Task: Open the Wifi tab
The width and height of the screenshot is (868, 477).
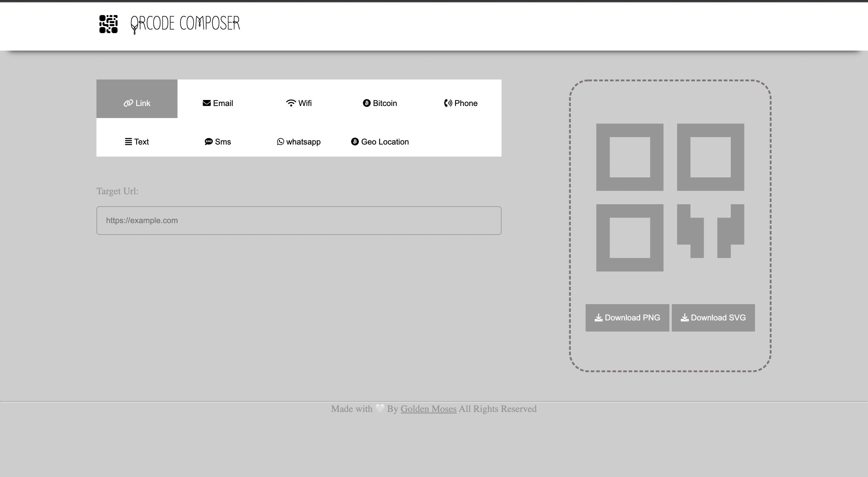Action: coord(299,103)
